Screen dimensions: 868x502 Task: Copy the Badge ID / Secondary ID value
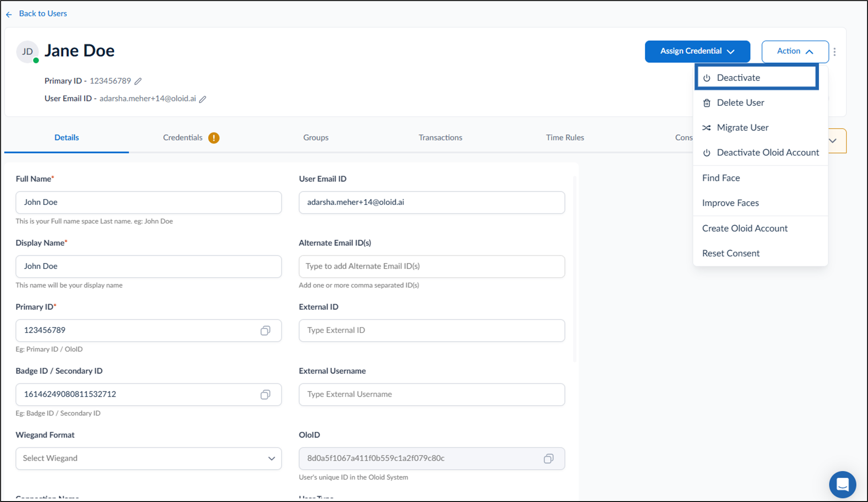[265, 394]
